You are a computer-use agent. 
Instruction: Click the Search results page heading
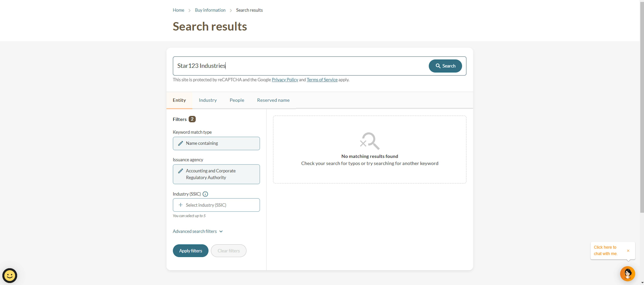tap(210, 26)
